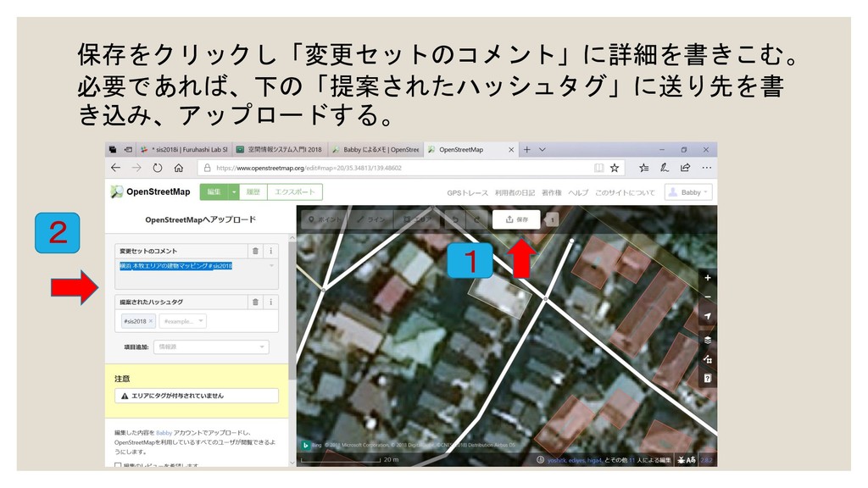Viewport: 868px width, 488px height.
Task: Open the #example hashtag combo box
Action: pos(182,321)
